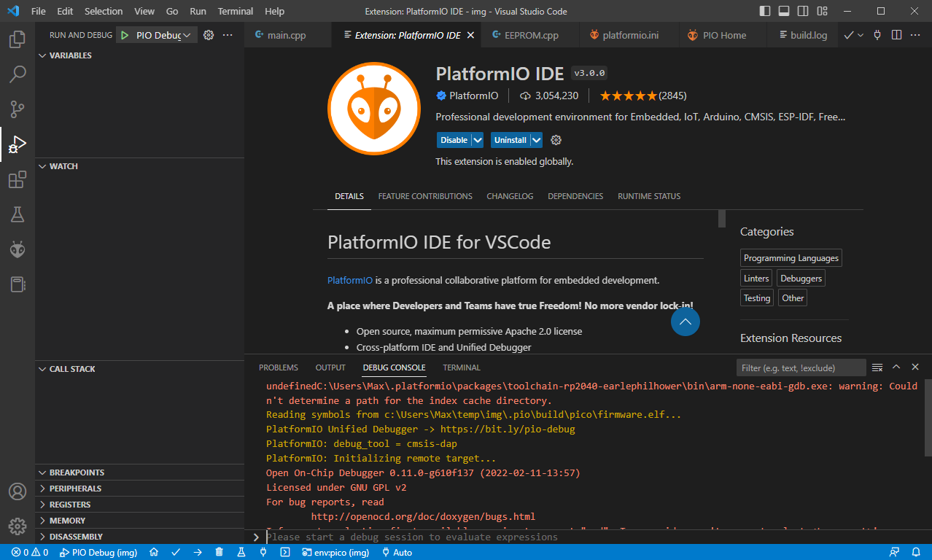Viewport: 932px width, 560px height.
Task: Toggle bottom panel layout icon
Action: click(x=783, y=12)
